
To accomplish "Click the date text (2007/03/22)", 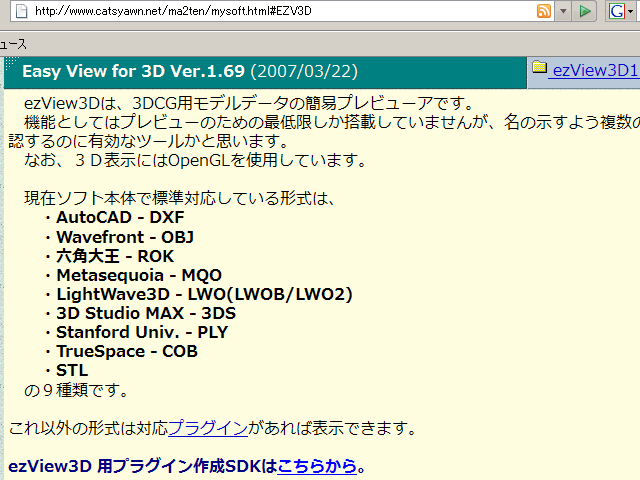I will [x=304, y=71].
